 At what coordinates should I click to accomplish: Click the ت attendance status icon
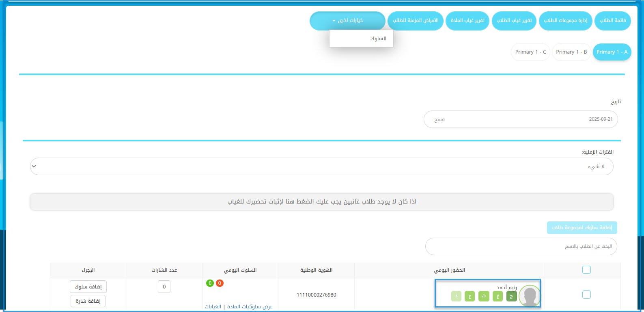point(484,297)
